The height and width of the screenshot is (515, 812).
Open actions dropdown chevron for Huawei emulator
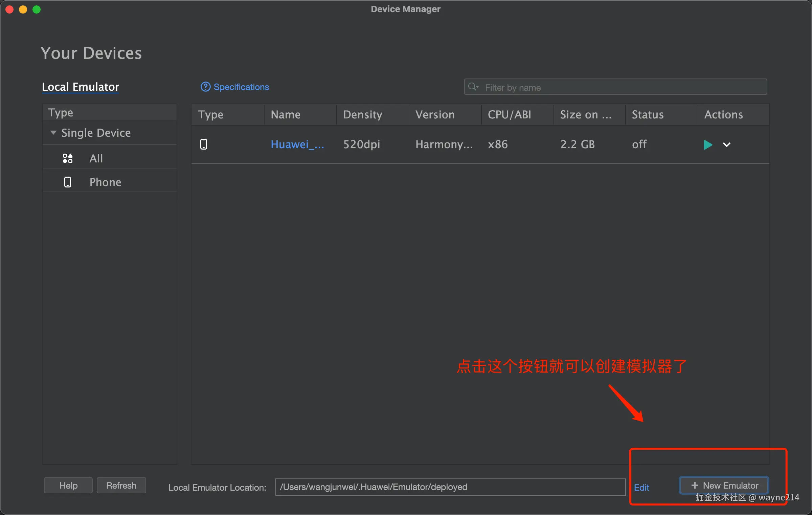pos(726,145)
